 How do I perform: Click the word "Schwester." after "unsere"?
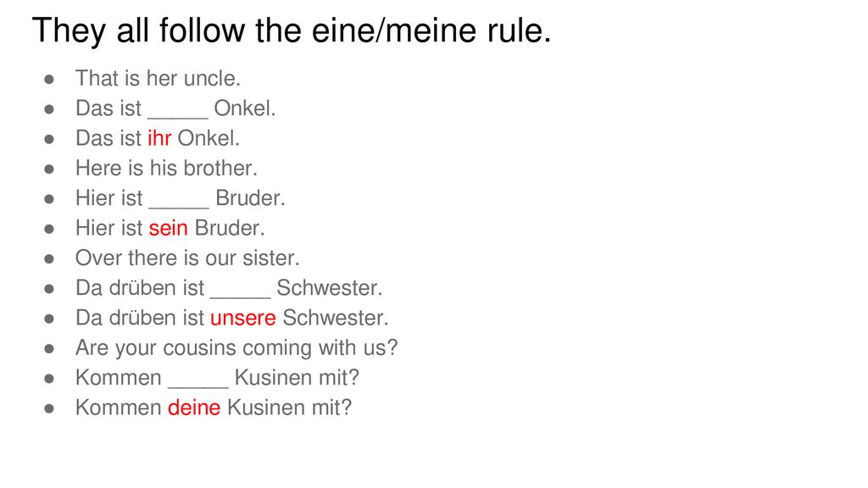(x=336, y=318)
